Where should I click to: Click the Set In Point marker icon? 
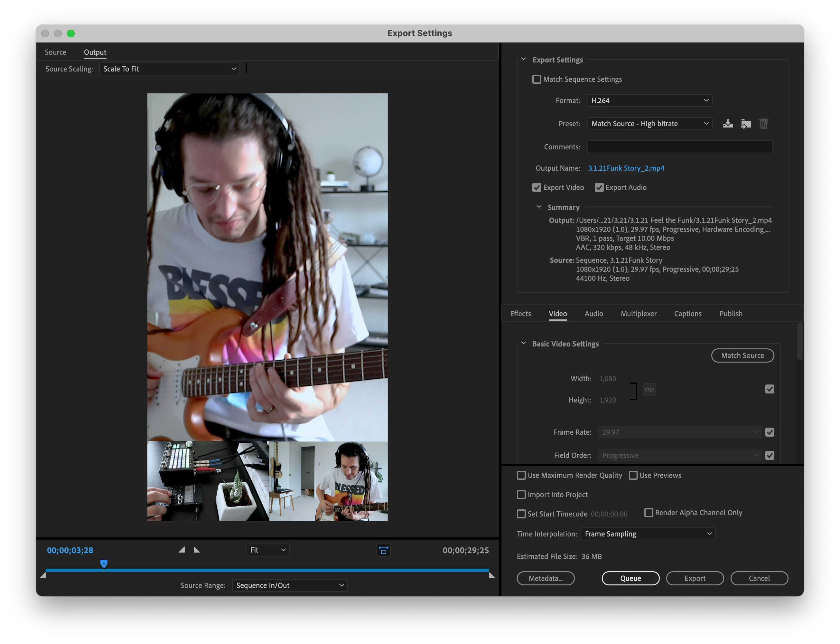182,550
